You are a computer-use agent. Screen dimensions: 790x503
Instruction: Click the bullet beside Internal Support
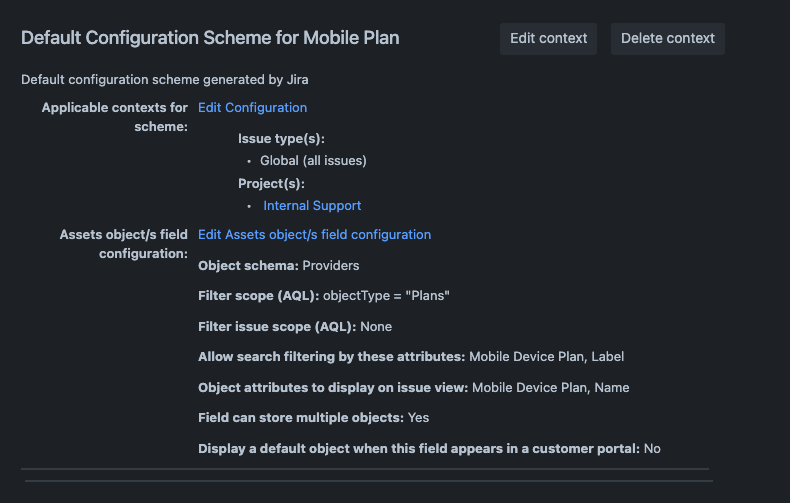(x=250, y=206)
